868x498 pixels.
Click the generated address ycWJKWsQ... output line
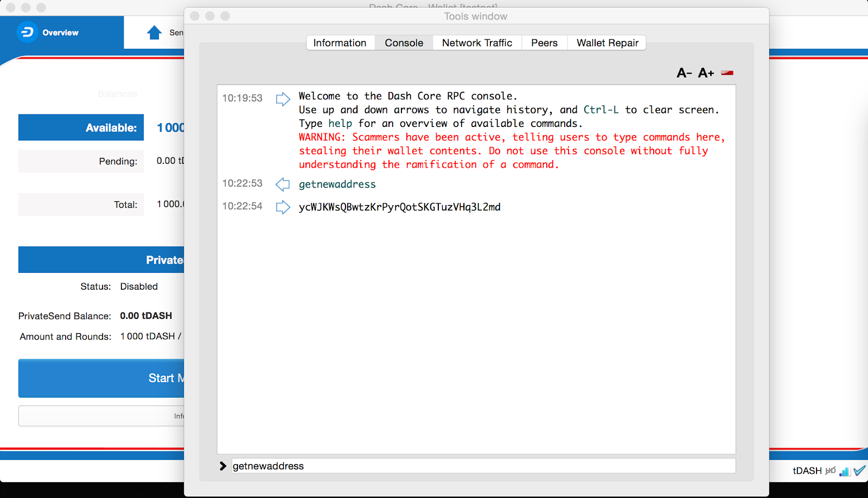400,207
